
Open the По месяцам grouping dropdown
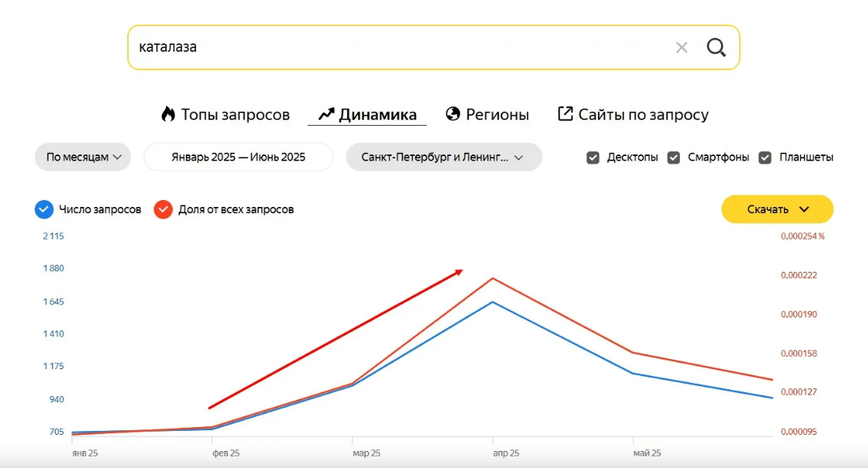coord(83,157)
